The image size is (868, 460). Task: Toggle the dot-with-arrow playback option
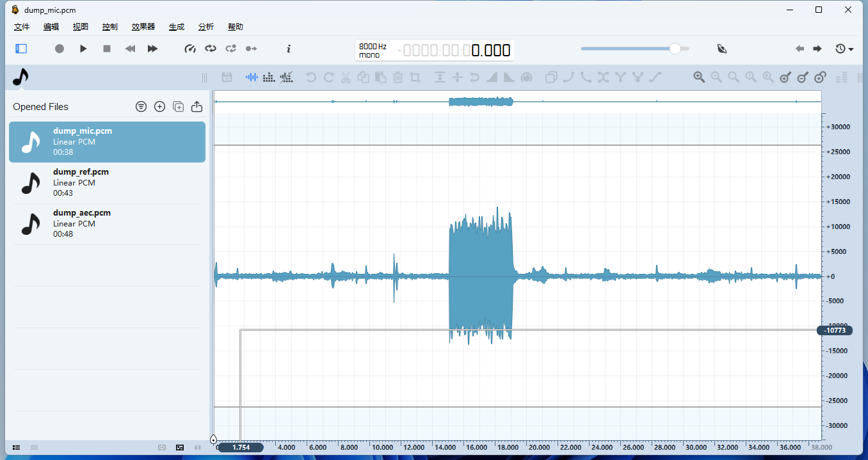(x=252, y=49)
